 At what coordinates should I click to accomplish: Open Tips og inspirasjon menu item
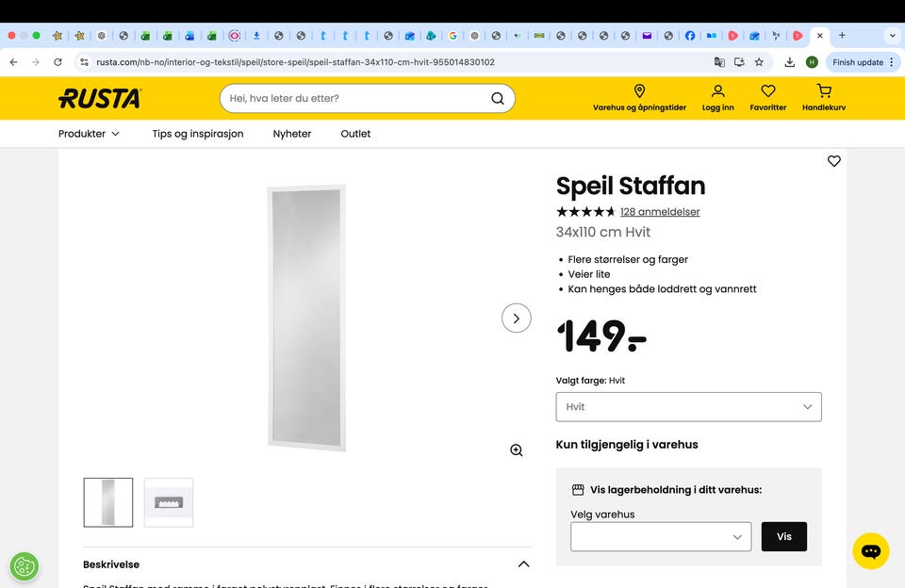coord(198,134)
